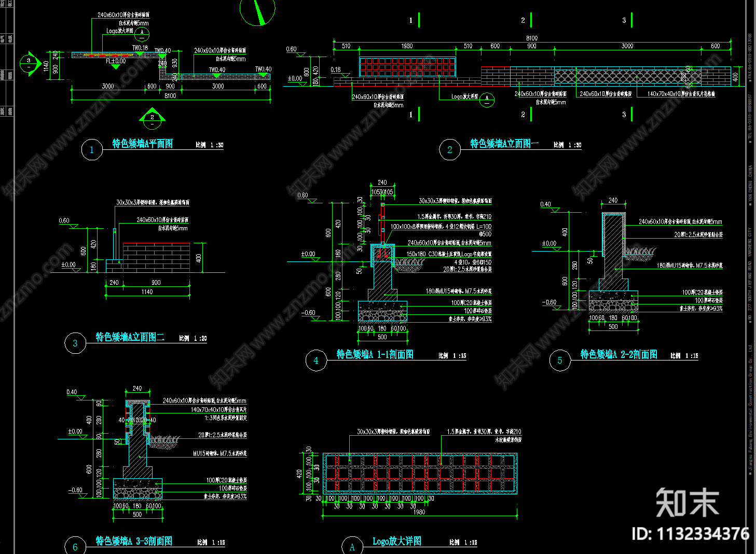Click the title 特色矮墙A 3-3剖面图
Image resolution: width=756 pixels, height=554 pixels.
point(134,541)
